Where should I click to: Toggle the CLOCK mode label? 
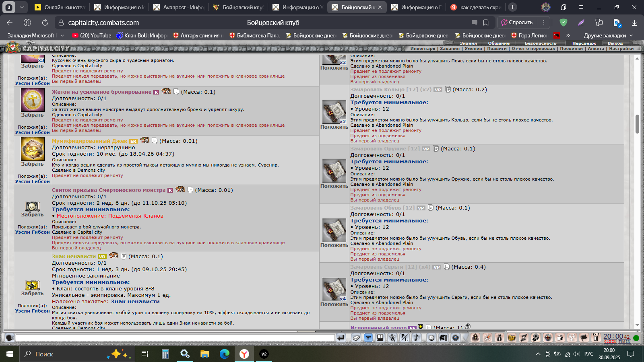pyautogui.click(x=610, y=341)
